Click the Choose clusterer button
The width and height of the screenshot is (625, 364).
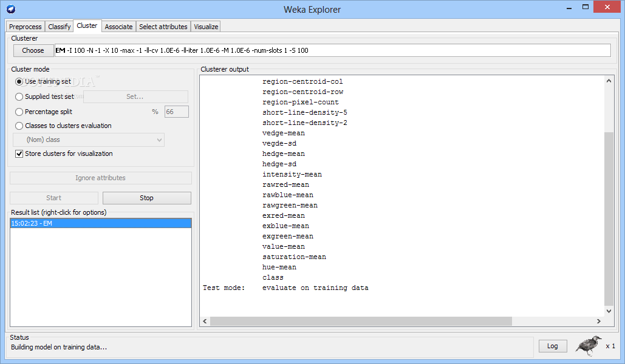click(x=33, y=50)
